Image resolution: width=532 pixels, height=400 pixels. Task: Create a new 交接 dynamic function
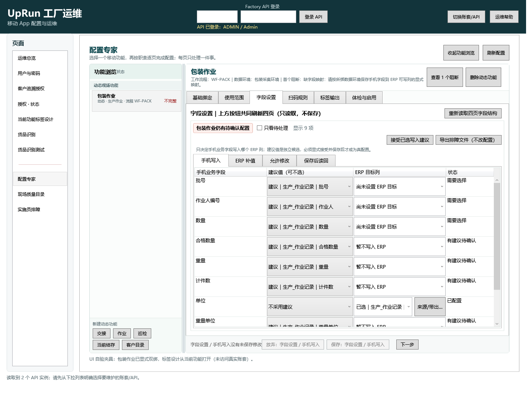(x=102, y=333)
